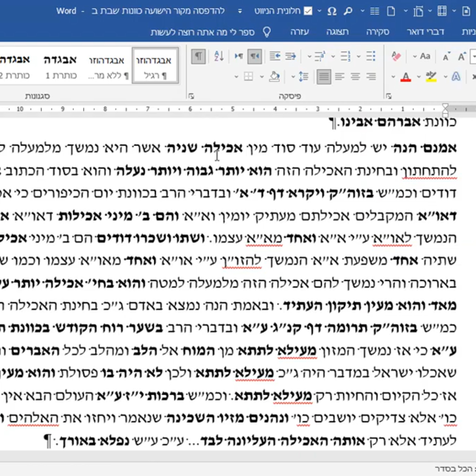Open the multilevel list dropdown arrow
The width and height of the screenshot is (476, 476).
pos(309,57)
